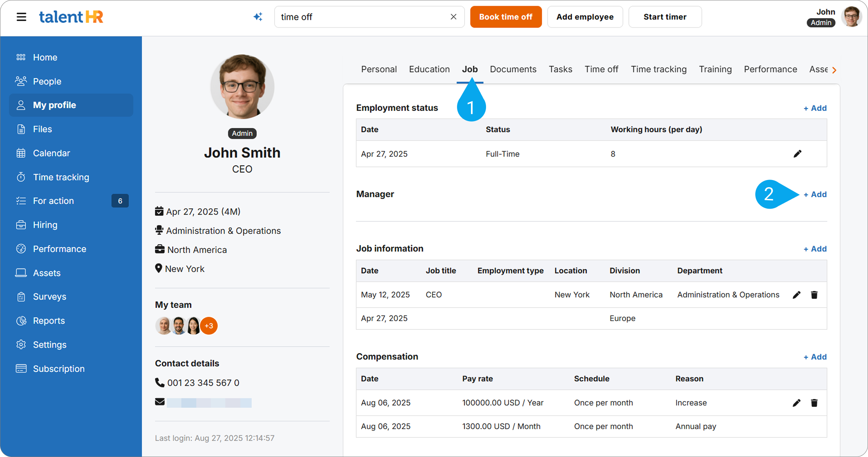
Task: Click the AI sparkle icon beside search
Action: click(x=258, y=17)
